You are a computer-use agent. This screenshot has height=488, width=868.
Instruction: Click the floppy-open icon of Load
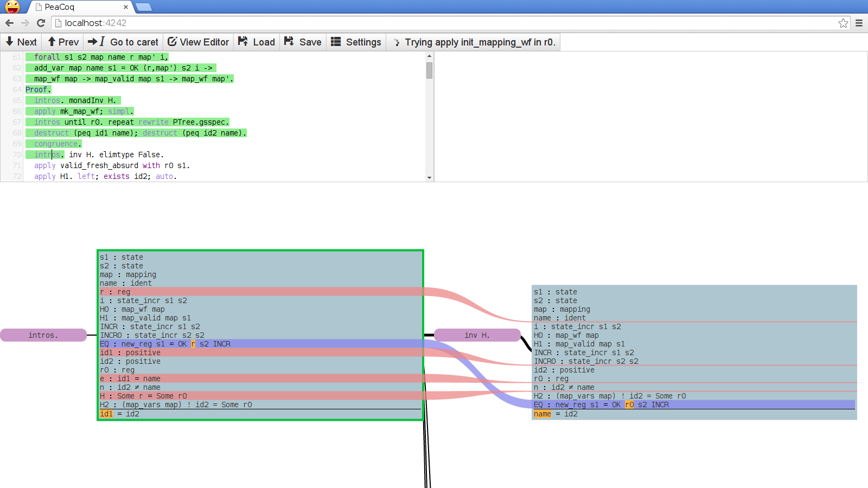tap(243, 42)
